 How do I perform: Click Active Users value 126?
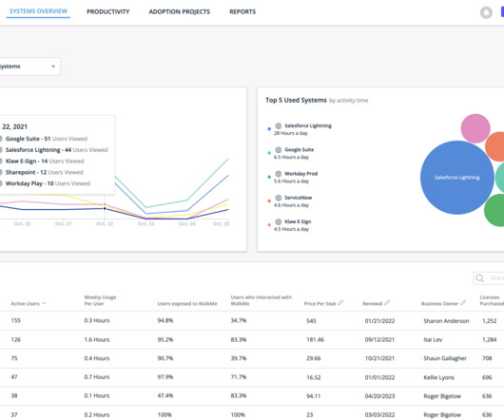(16, 339)
